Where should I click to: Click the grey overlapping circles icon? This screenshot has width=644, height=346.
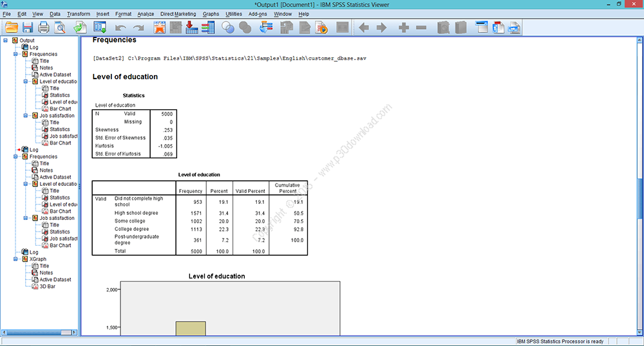pos(245,28)
